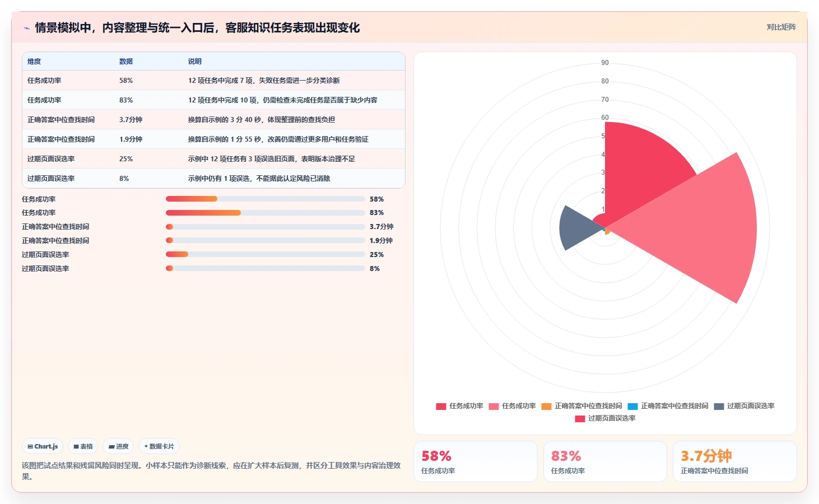Toggle the pink 任务成功率 legend swatch
This screenshot has width=819, height=504.
point(494,406)
